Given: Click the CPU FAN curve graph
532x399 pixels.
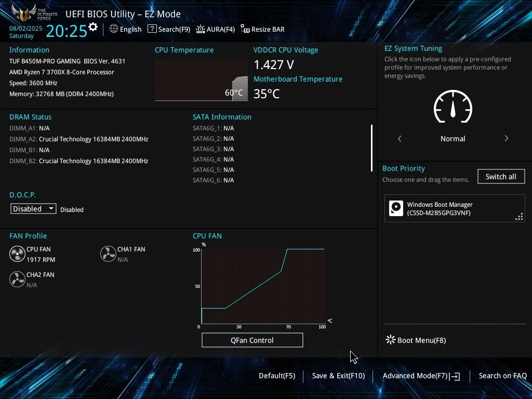Looking at the screenshot, I should click(x=263, y=286).
